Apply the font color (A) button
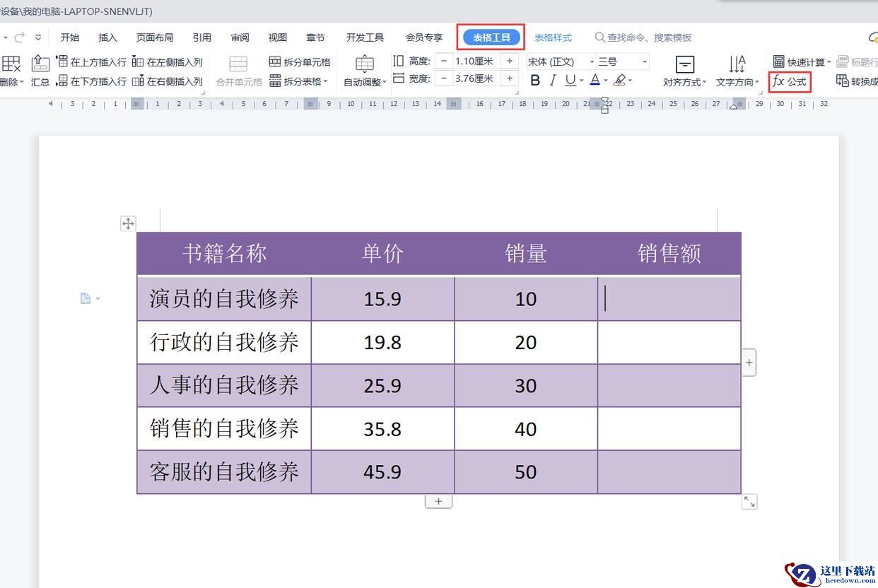 point(595,81)
